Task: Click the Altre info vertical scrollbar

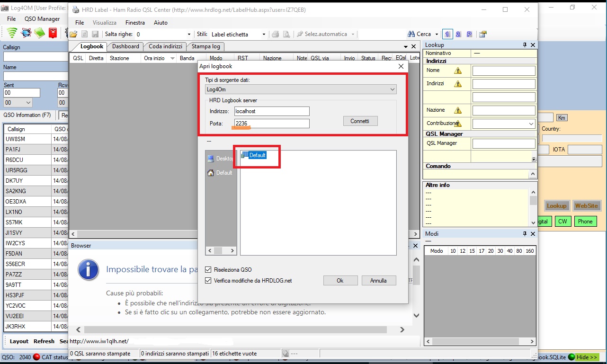Action: [533, 208]
